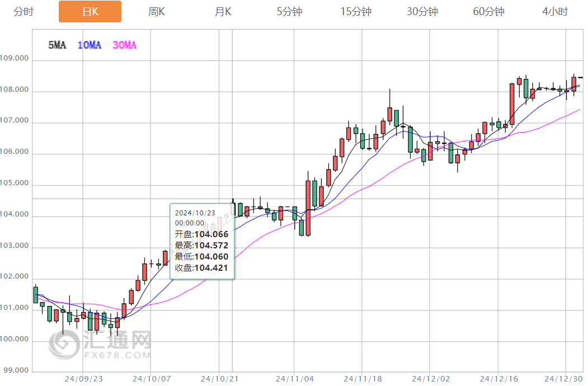Show the 5分钟 interval chart
Viewport: 588px width, 386px height.
(289, 11)
